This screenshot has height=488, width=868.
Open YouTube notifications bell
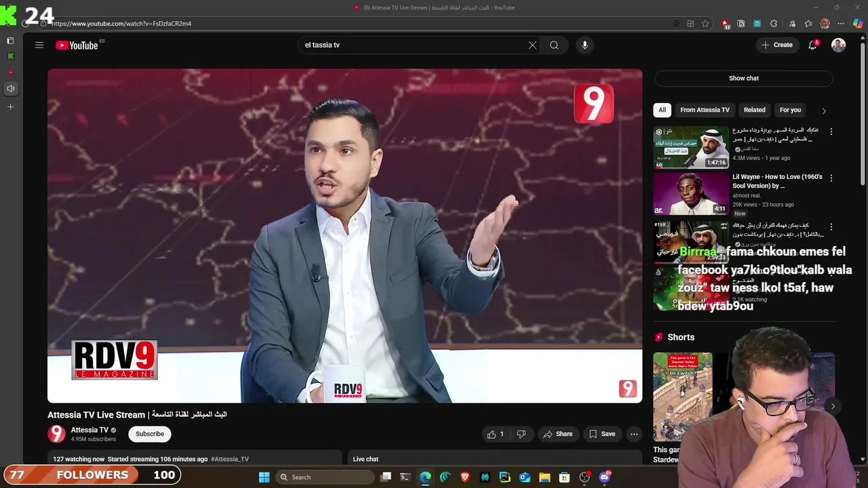(x=812, y=45)
